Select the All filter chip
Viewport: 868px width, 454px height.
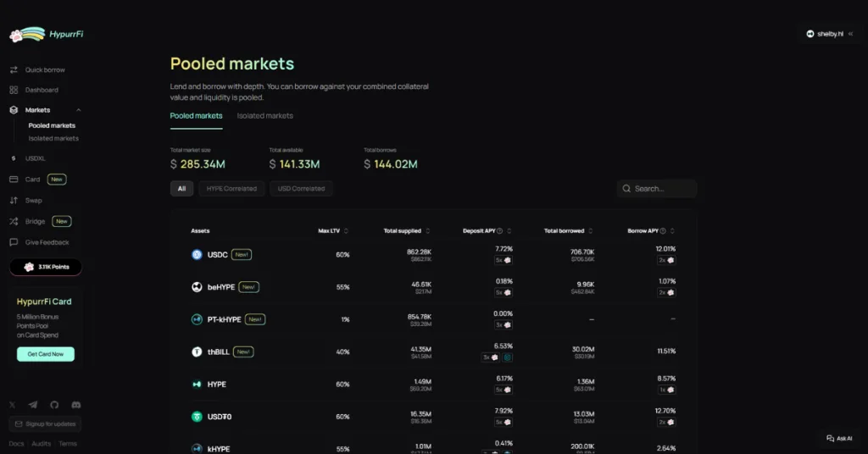pos(181,189)
